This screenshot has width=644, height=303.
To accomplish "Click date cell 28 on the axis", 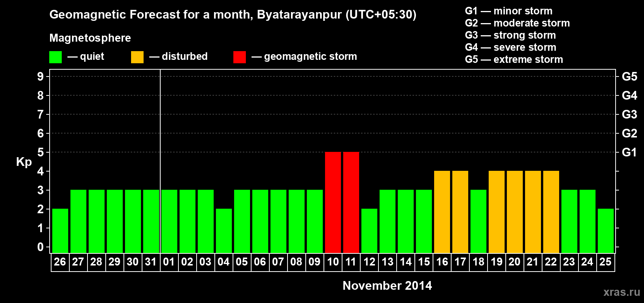I will (x=96, y=262).
